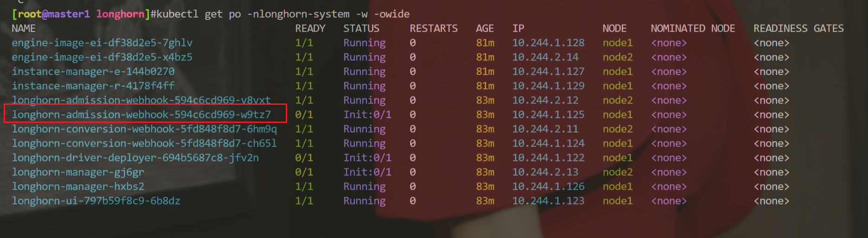
Task: Click node1 in longhorn-ui row
Action: click(x=617, y=201)
